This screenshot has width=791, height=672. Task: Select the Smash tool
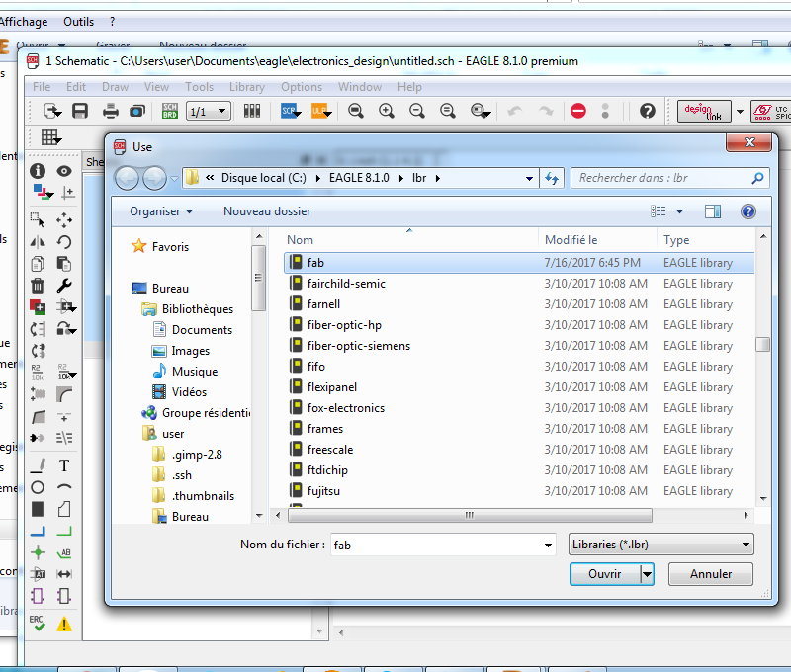(38, 393)
